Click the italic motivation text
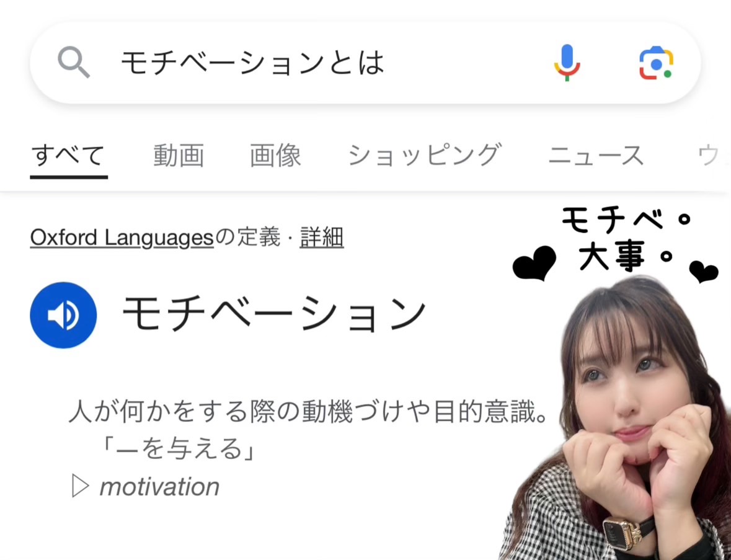731x560 pixels. click(x=159, y=487)
